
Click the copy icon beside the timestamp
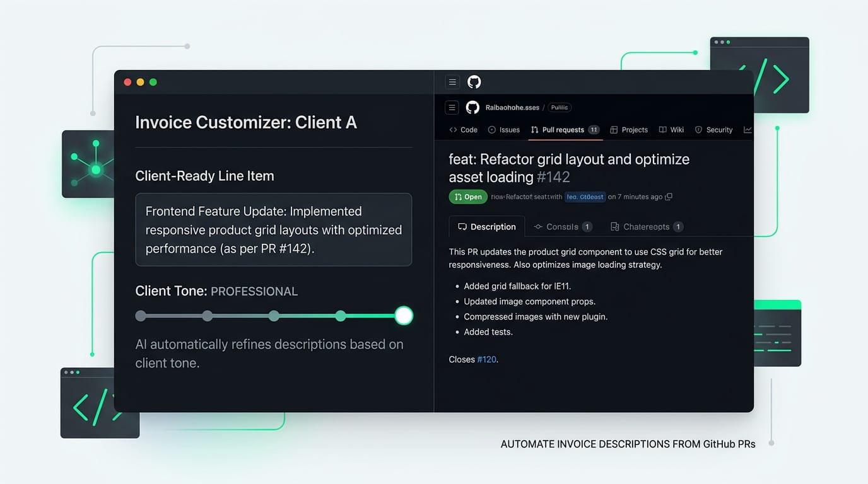coord(670,197)
